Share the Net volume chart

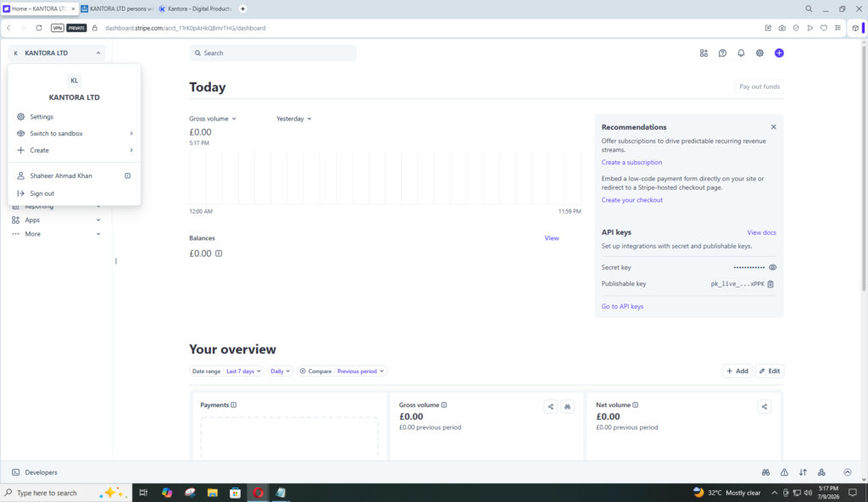coord(765,407)
